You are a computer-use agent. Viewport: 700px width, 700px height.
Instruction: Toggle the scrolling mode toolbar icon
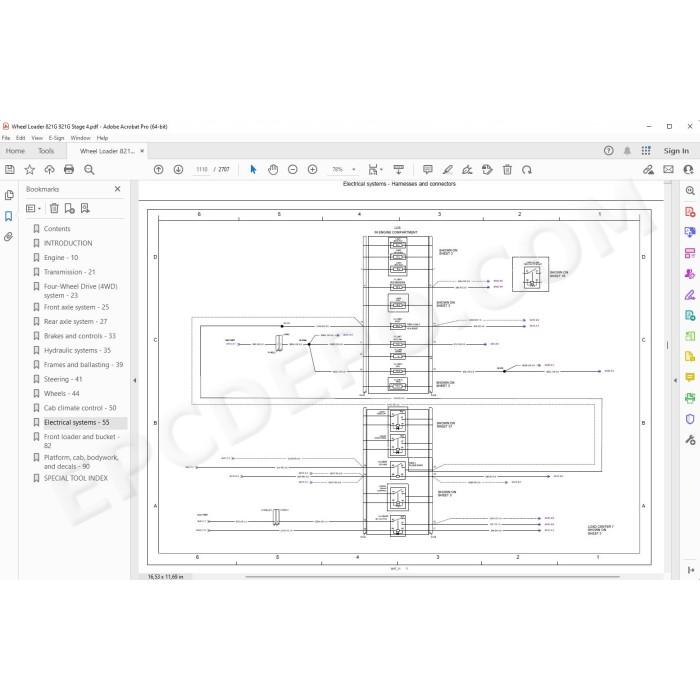[x=398, y=170]
